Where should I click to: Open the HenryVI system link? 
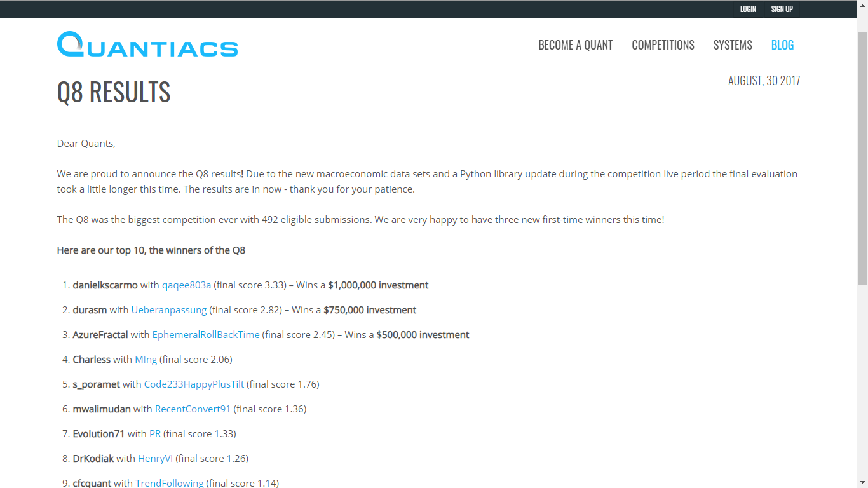[155, 459]
